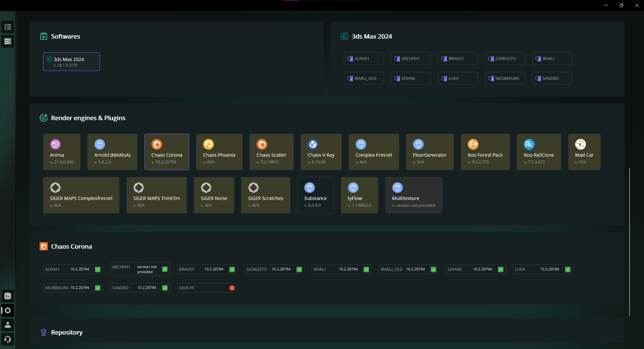Viewport: 644px width, 349px height.
Task: Open the headset support icon
Action: tap(8, 339)
